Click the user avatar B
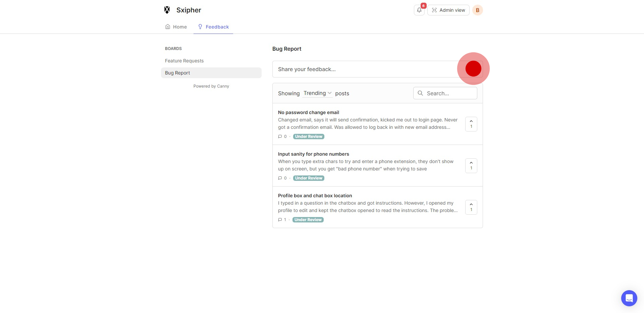This screenshot has width=644, height=313. (477, 10)
